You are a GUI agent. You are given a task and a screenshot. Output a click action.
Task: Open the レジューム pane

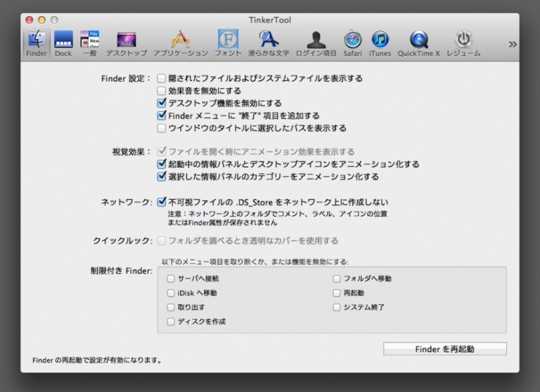tap(463, 44)
